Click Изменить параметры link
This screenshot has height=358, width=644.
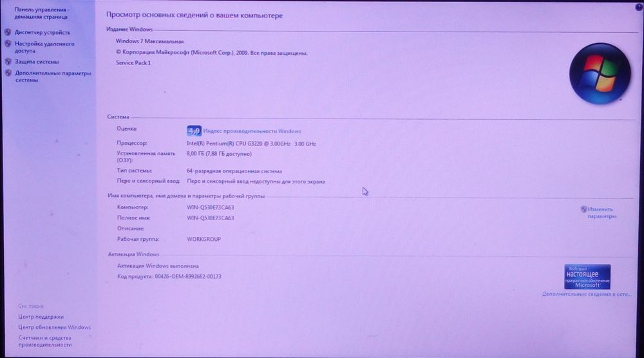601,212
